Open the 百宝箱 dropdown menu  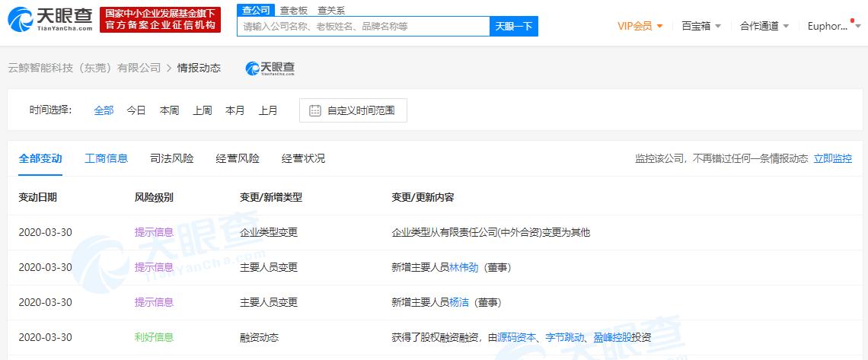700,26
